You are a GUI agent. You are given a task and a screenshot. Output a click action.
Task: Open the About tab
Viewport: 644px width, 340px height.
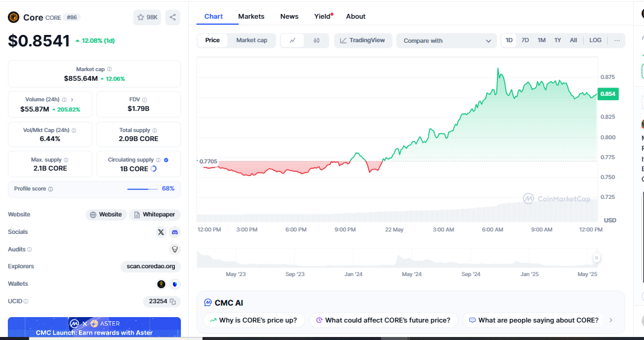[356, 16]
